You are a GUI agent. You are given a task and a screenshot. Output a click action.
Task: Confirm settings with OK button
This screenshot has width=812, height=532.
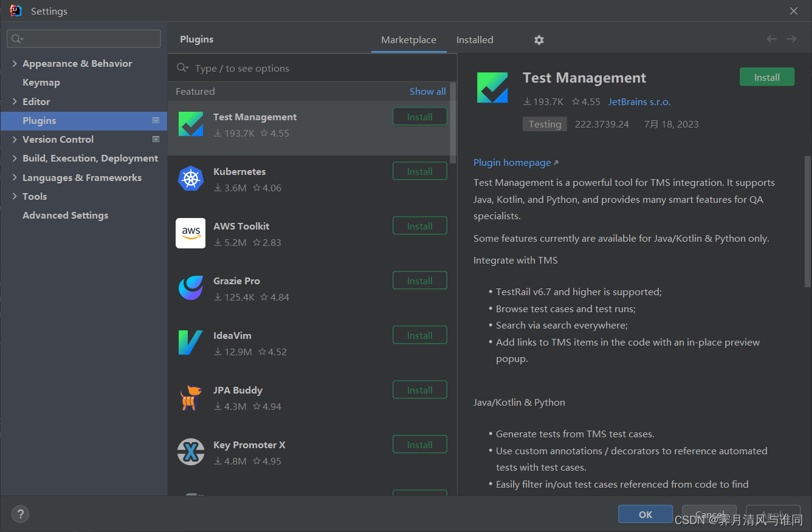point(645,514)
